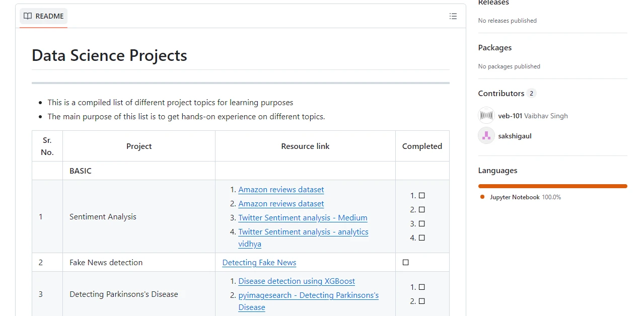Click the sakshigaul contributor avatar

click(x=486, y=136)
